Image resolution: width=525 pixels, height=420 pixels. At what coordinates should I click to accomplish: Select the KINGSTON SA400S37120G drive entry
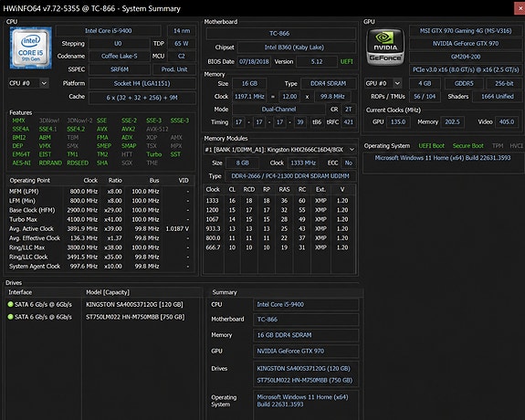(x=134, y=304)
